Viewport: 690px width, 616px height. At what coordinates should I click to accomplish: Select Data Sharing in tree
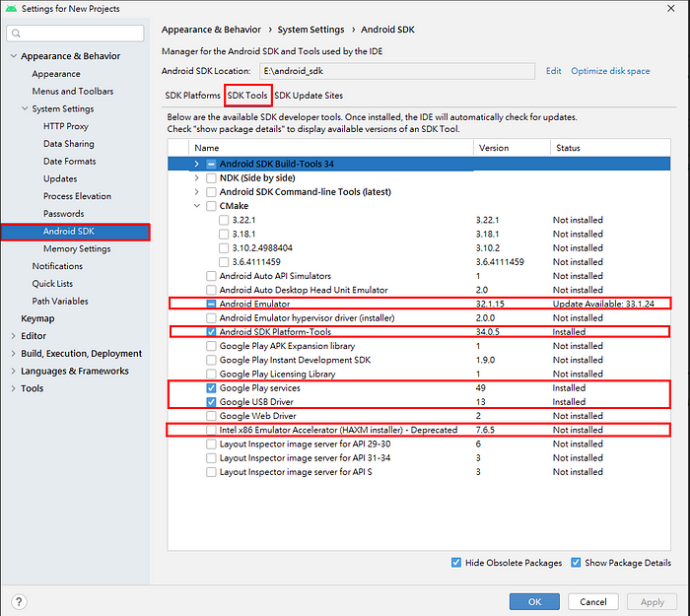coord(69,144)
